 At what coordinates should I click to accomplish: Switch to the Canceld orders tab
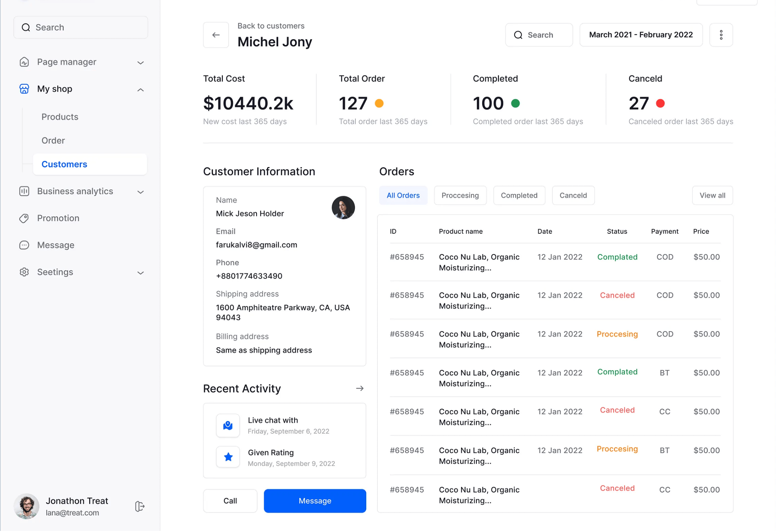tap(573, 195)
